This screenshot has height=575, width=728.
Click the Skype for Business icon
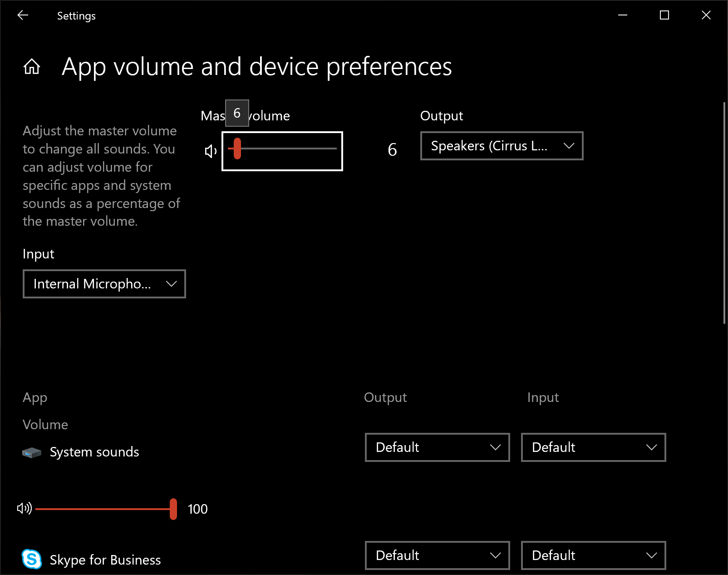pyautogui.click(x=32, y=559)
